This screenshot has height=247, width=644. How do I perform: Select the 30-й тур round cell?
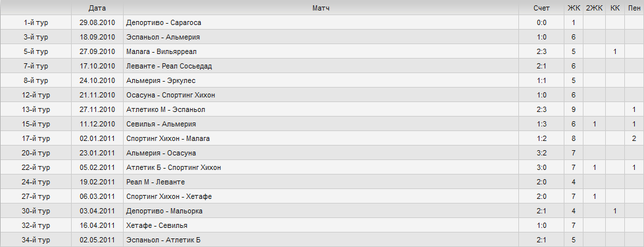(36, 211)
